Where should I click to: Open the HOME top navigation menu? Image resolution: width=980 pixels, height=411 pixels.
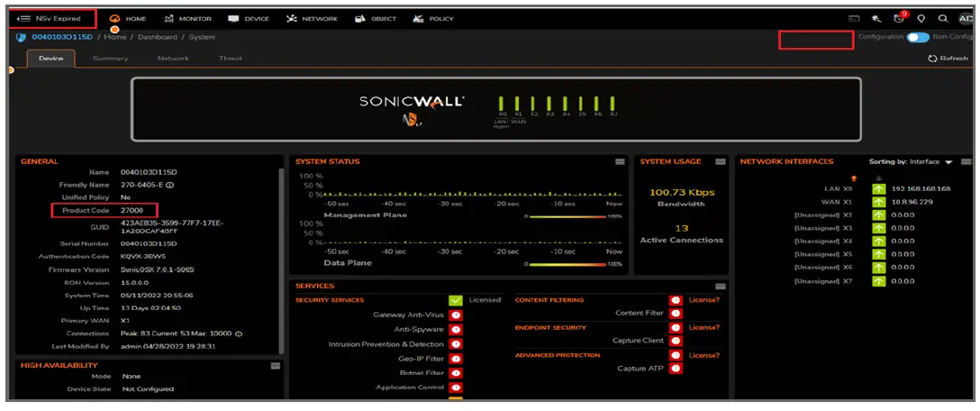pos(128,19)
